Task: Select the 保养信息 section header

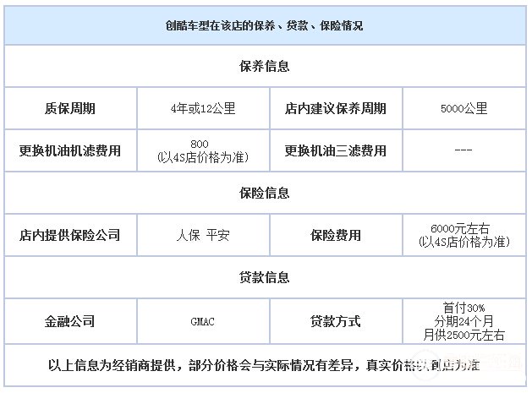Action: [x=265, y=66]
